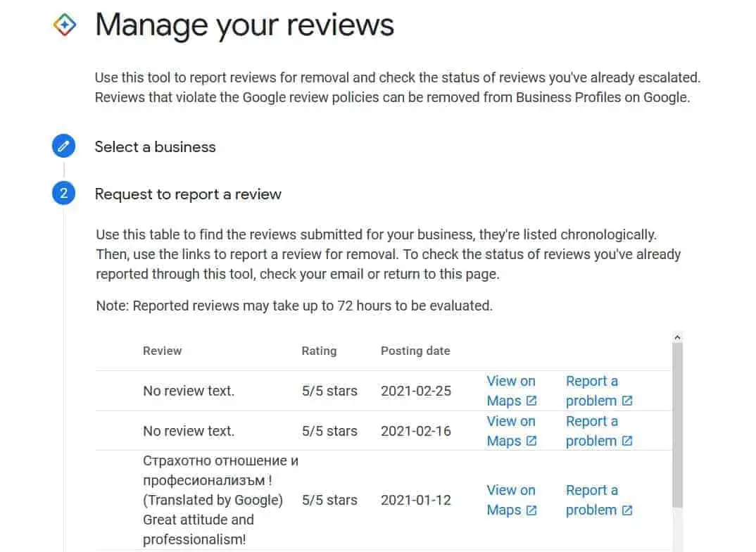756x552 pixels.
Task: Click external-link icon next to Maps for 2021-02-25 review
Action: 531,401
